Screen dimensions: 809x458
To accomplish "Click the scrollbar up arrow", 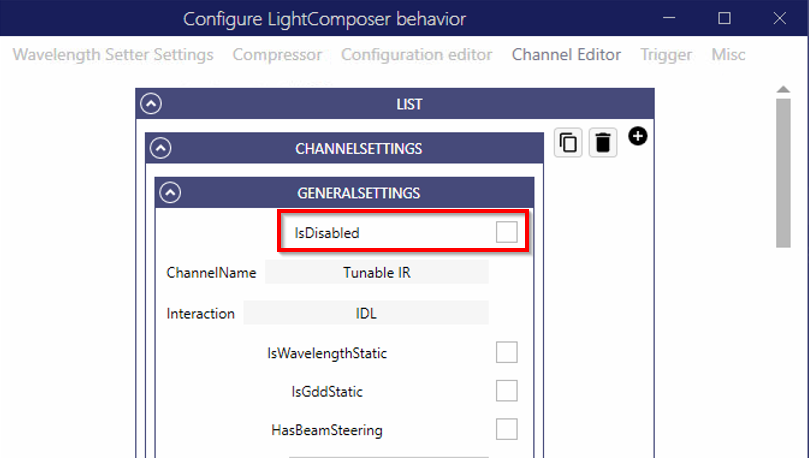I will [x=784, y=89].
